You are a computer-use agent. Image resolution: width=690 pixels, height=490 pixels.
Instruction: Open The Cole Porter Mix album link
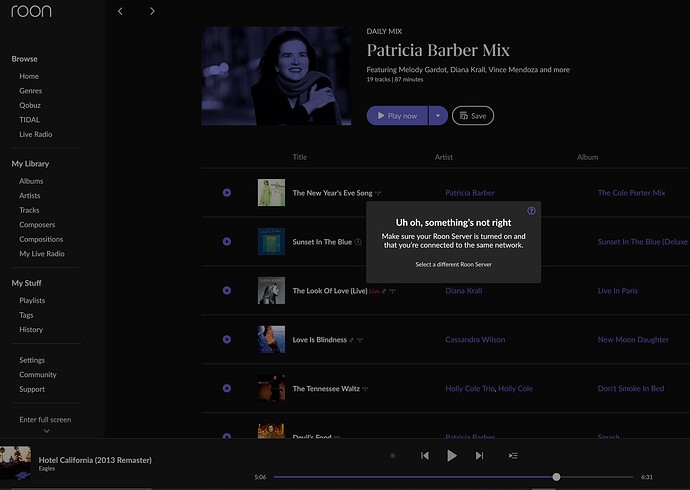point(631,193)
